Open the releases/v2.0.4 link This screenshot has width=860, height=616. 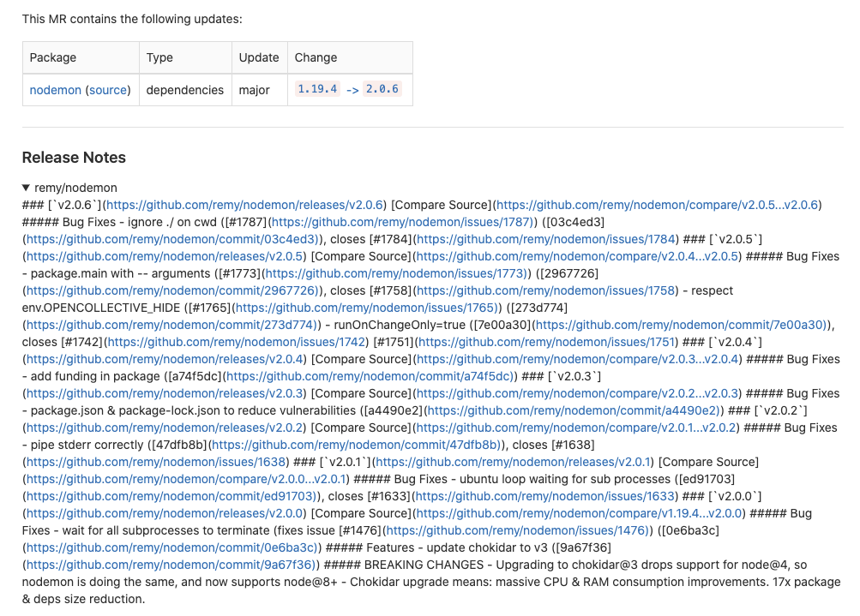point(165,360)
